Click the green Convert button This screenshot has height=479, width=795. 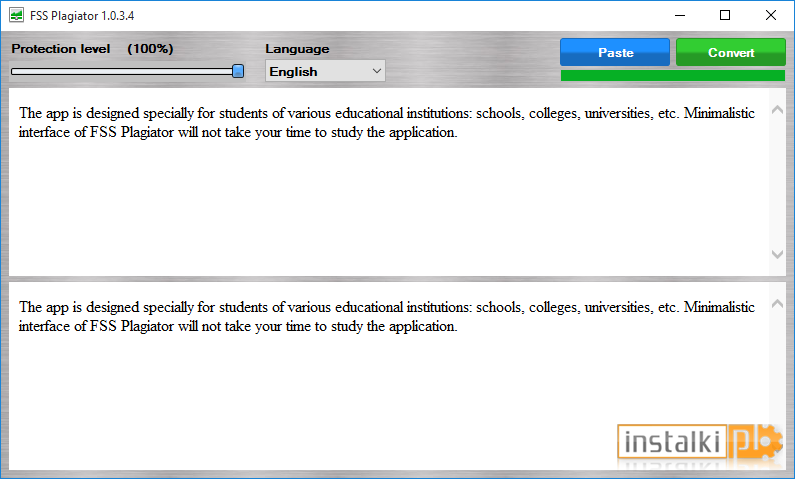click(x=731, y=52)
